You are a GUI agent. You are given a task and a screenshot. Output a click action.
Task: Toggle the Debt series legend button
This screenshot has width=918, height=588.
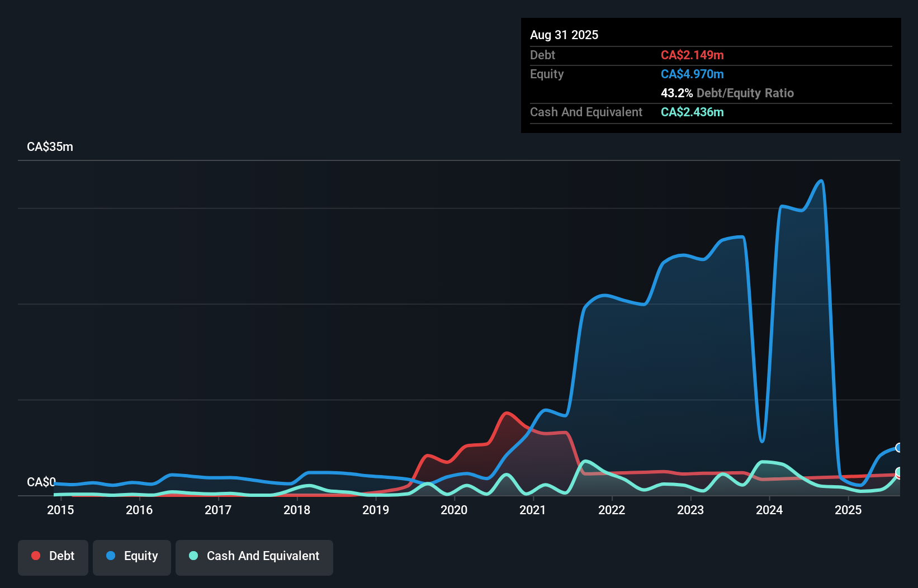53,557
